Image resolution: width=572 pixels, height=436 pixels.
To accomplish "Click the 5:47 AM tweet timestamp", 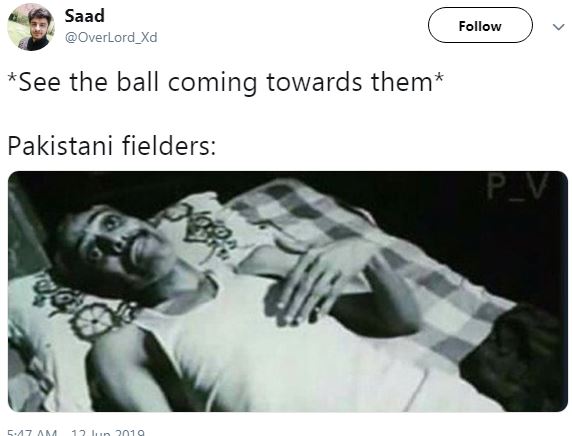I will pos(32,433).
